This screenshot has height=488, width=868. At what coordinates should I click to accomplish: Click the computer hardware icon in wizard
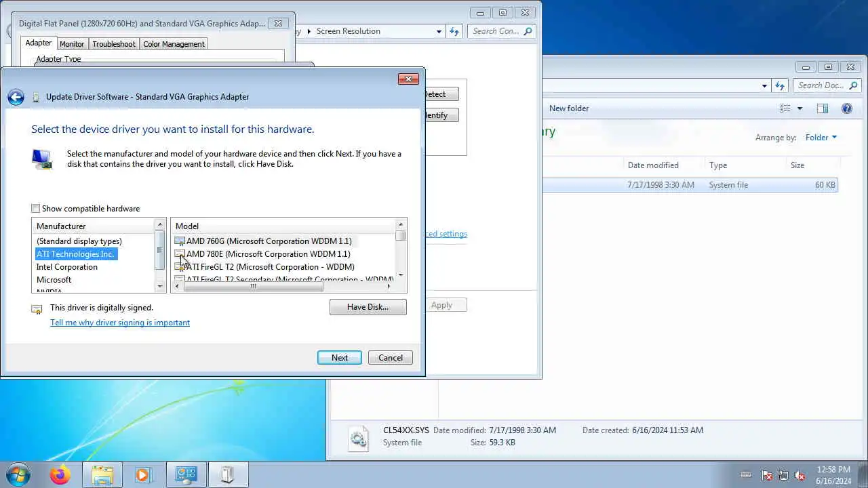click(42, 159)
